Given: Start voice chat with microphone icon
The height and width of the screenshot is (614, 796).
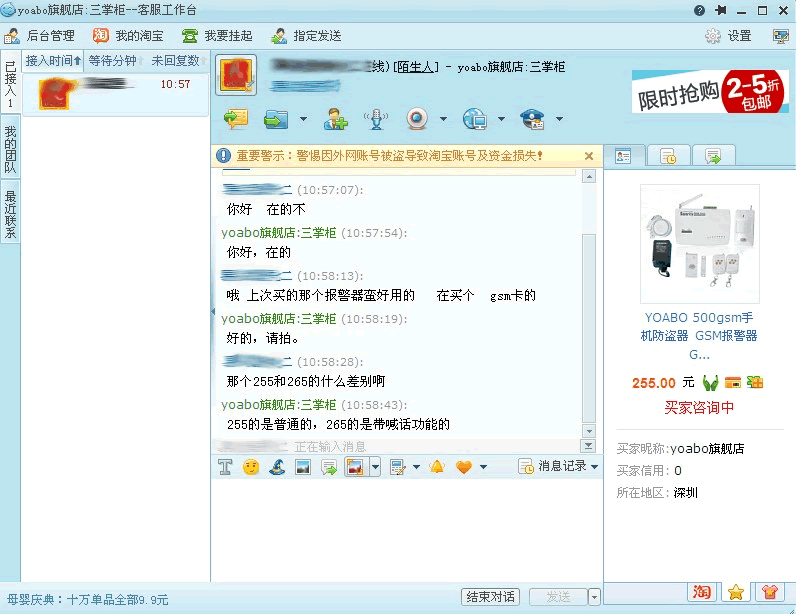Looking at the screenshot, I should 376,119.
